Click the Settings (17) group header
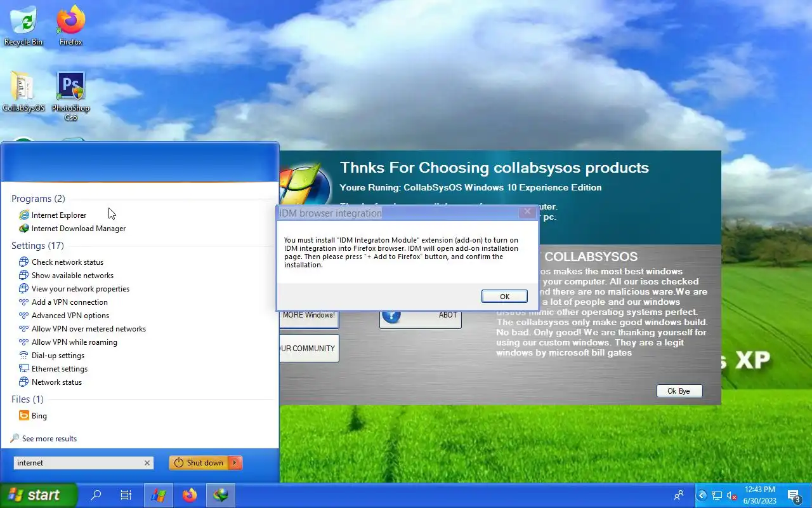Screen dimensions: 812x508 (37, 246)
